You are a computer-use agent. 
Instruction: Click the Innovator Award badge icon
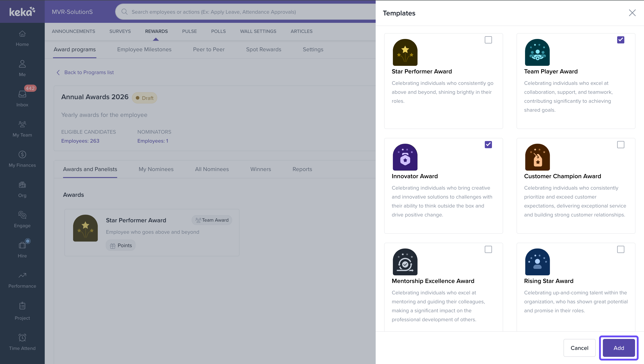pyautogui.click(x=405, y=157)
